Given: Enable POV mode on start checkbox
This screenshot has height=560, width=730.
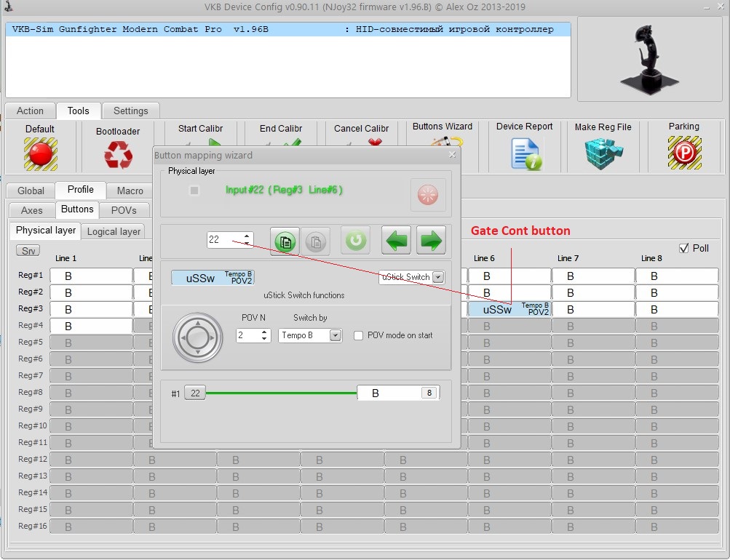Looking at the screenshot, I should point(358,336).
